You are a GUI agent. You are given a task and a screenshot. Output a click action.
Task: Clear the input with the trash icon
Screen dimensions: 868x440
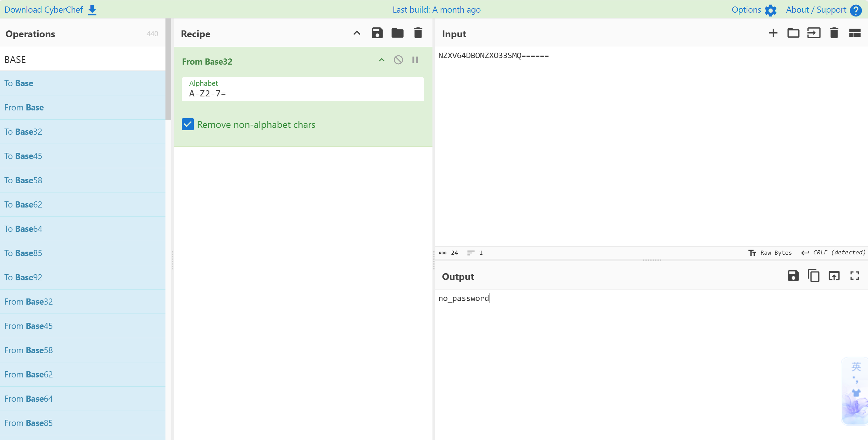pos(834,33)
